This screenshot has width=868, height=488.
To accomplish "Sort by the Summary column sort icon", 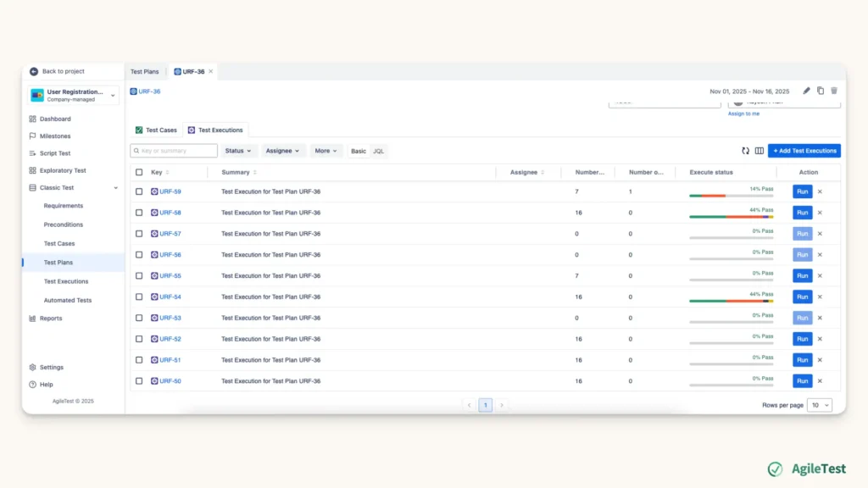I will pyautogui.click(x=254, y=173).
